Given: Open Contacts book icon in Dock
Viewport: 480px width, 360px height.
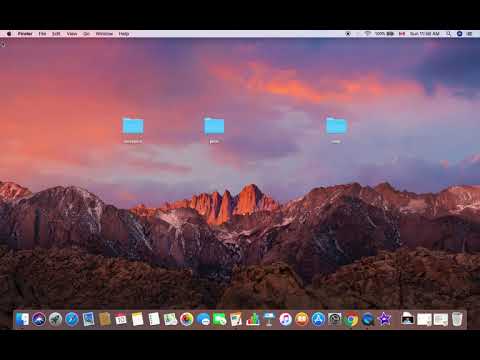Looking at the screenshot, I should (105, 319).
